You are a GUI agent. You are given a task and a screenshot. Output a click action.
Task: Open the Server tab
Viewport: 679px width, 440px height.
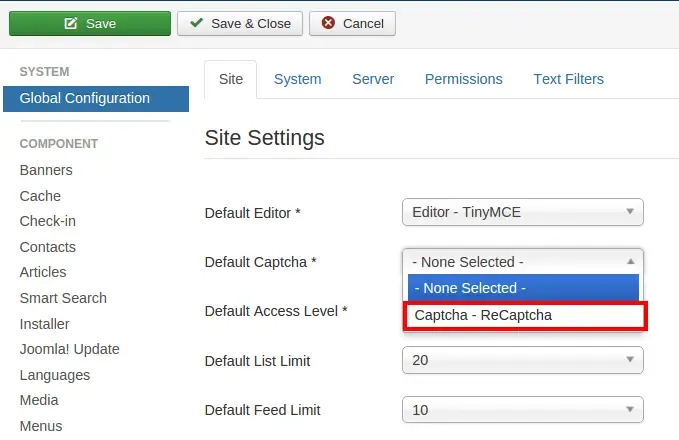(373, 79)
